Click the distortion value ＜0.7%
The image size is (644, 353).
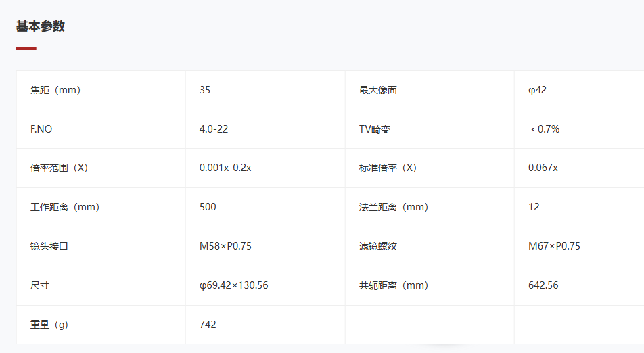[x=544, y=129]
